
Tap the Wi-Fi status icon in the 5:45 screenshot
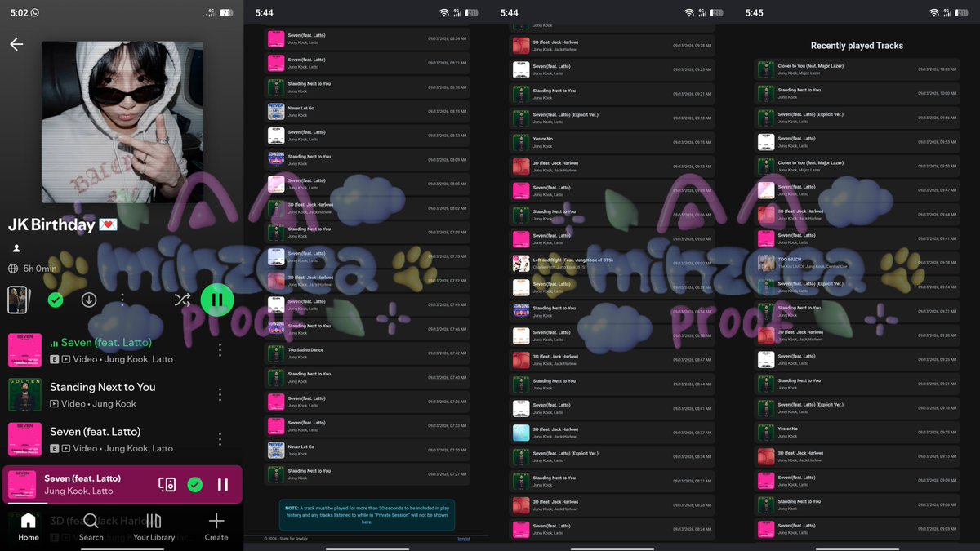pos(934,13)
